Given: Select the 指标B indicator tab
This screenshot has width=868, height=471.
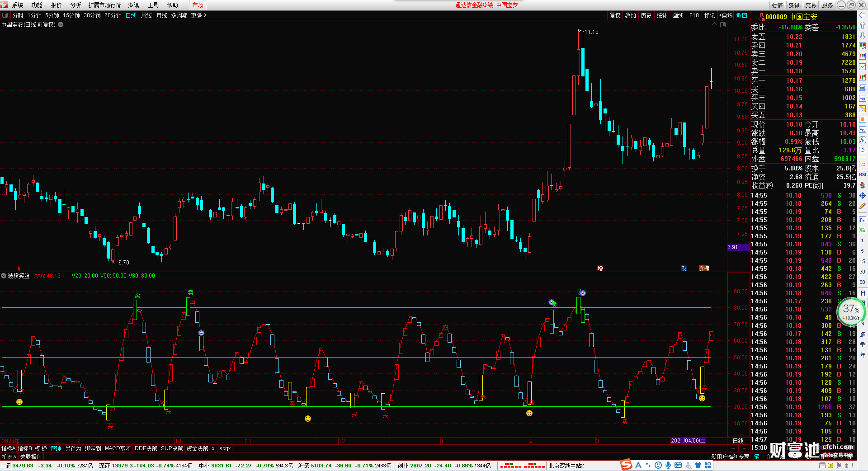Looking at the screenshot, I should tap(25, 448).
